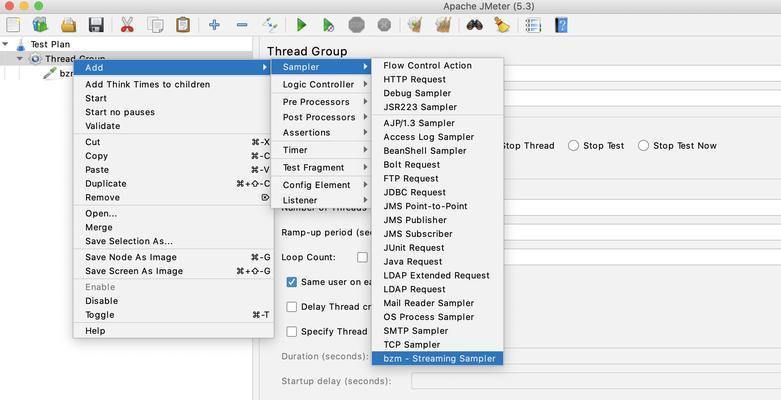The image size is (781, 400).
Task: Click the Collapse All minus icon
Action: click(x=242, y=24)
